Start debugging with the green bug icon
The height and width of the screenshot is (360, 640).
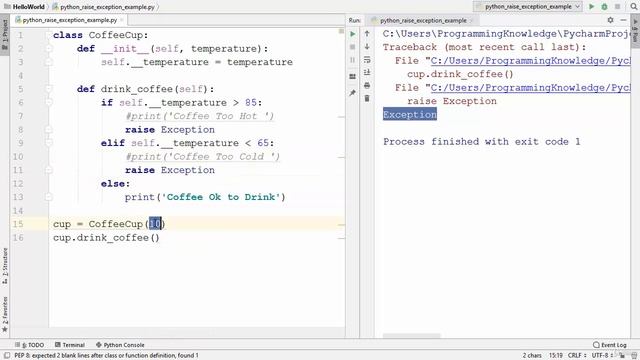point(604,7)
